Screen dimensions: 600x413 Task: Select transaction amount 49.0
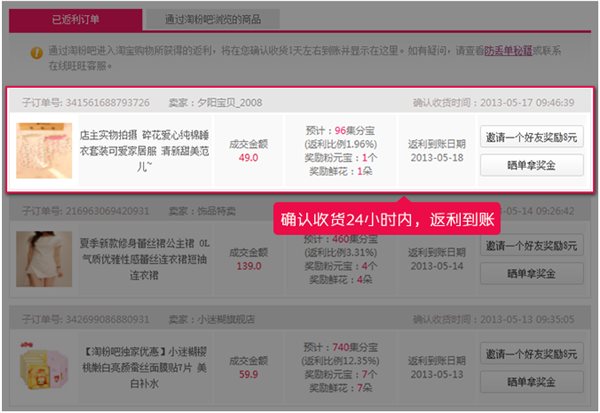pyautogui.click(x=248, y=158)
